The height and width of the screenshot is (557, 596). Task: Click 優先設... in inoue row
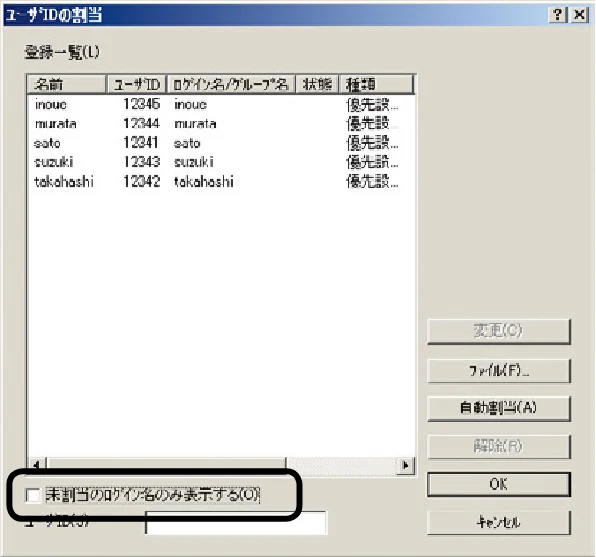372,105
